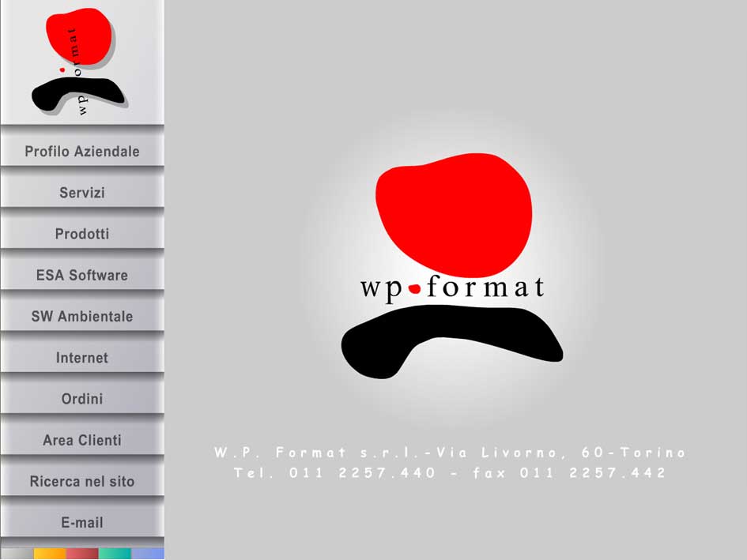Click the 'Tel. 011 2257.440' contact line
The height and width of the screenshot is (560, 747).
[x=450, y=473]
